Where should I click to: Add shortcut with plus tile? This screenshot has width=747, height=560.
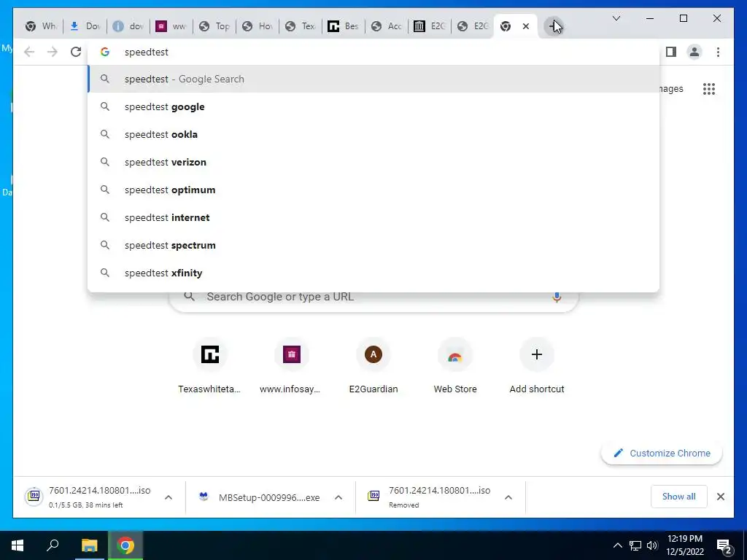537,367
